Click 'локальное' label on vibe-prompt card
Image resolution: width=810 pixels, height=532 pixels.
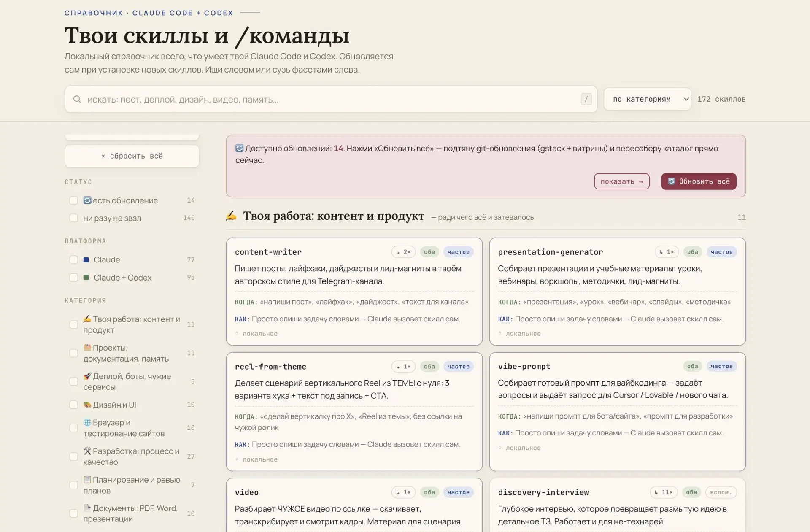(523, 448)
